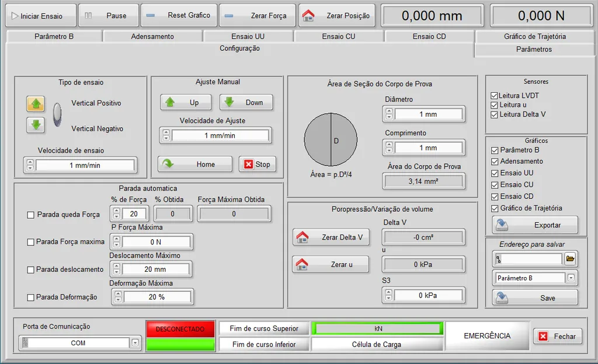Click the Exportar icon
The height and width of the screenshot is (364, 598).
click(502, 225)
